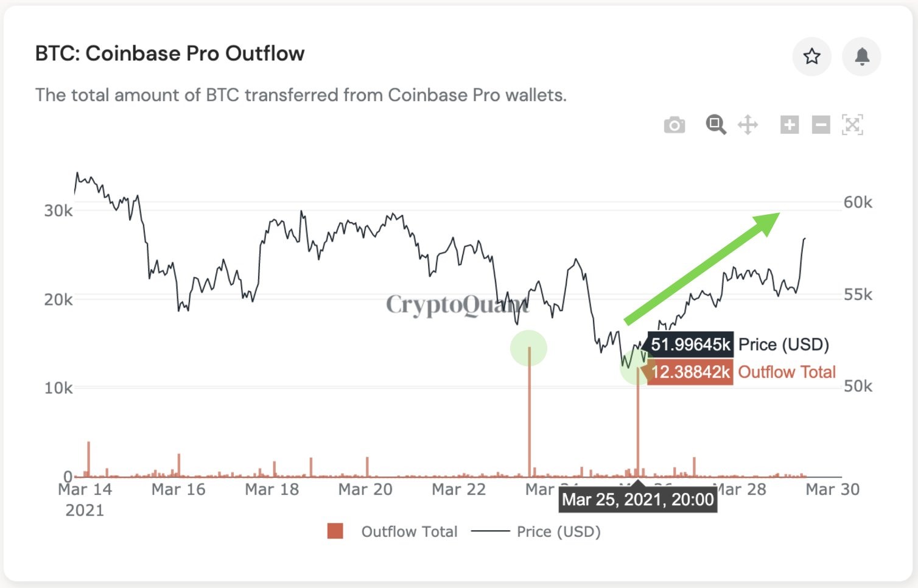This screenshot has height=588, width=918.
Task: Select the BTC: Coinbase Pro Outflow chart title
Action: coord(169,53)
